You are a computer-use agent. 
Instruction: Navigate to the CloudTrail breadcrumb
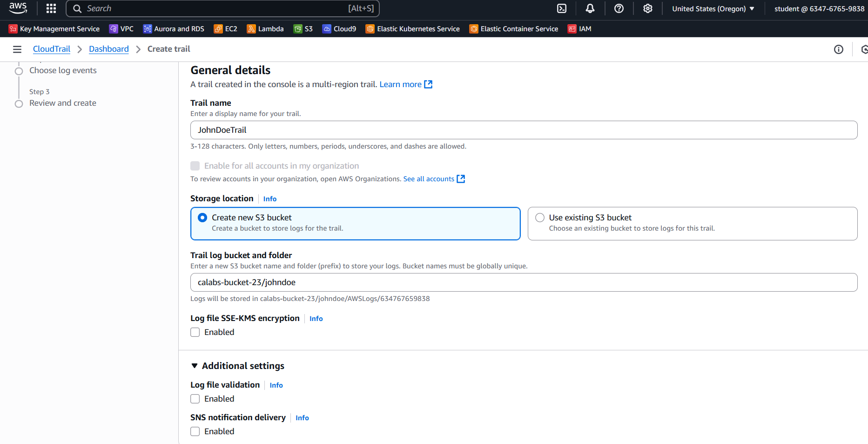pos(51,48)
